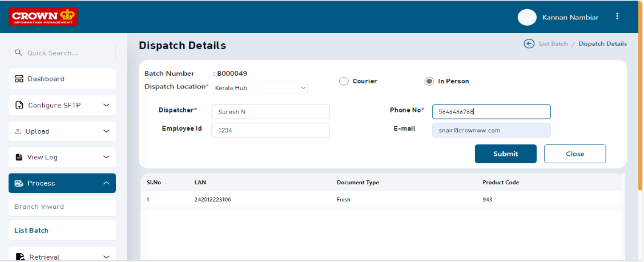Viewport: 644px width, 262px height.
Task: Click the Dashboard icon in sidebar
Action: click(19, 79)
